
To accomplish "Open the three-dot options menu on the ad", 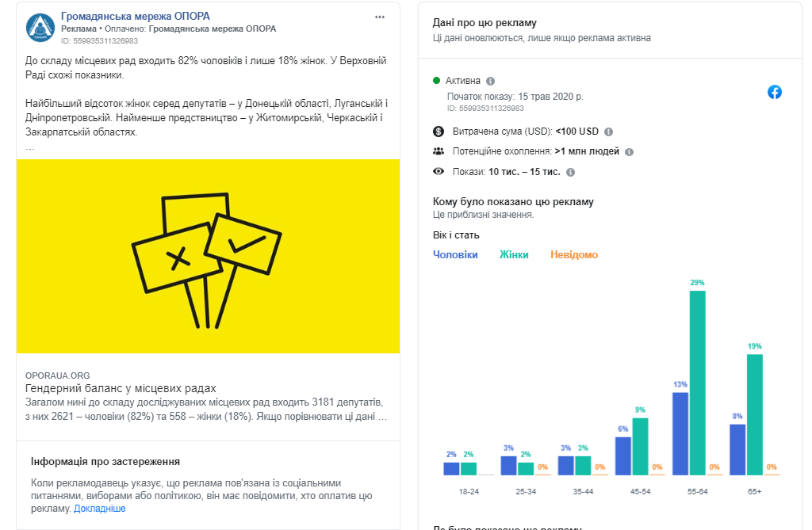I will (380, 17).
